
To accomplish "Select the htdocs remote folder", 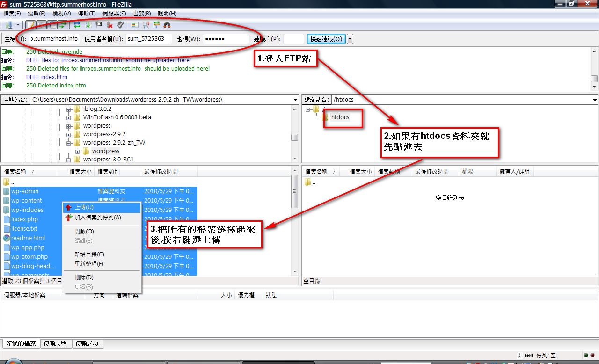I will [x=340, y=117].
